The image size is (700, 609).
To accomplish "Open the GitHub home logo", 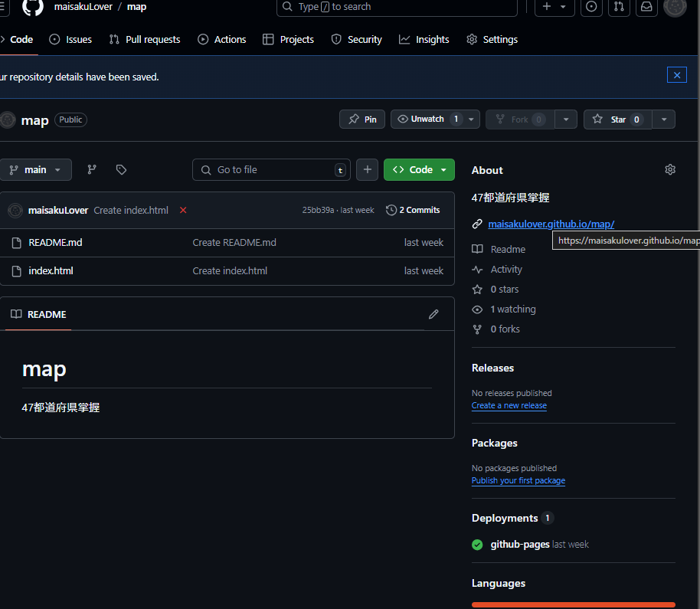I will (x=33, y=7).
